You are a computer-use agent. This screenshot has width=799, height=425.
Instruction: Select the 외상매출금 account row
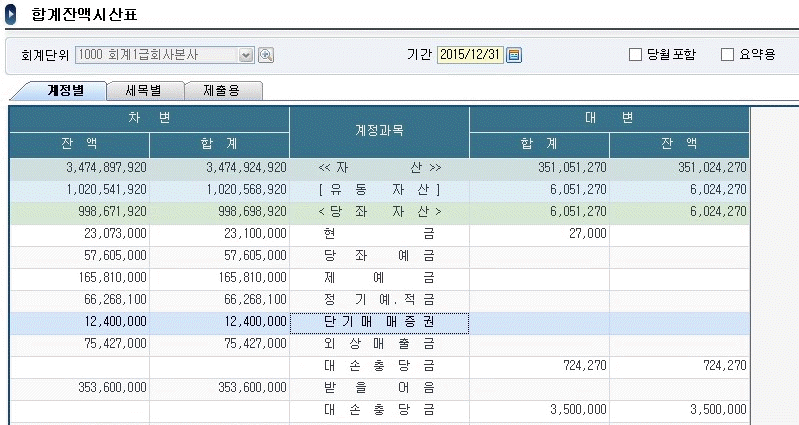379,343
